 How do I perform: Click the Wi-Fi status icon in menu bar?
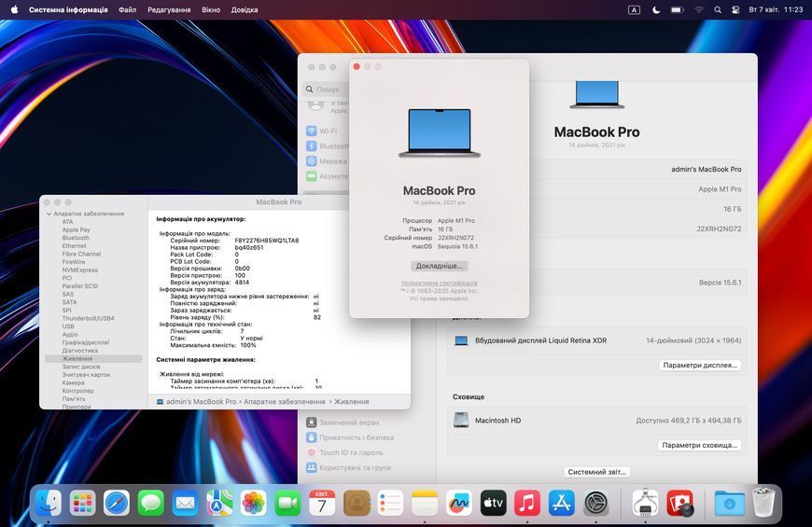point(698,10)
